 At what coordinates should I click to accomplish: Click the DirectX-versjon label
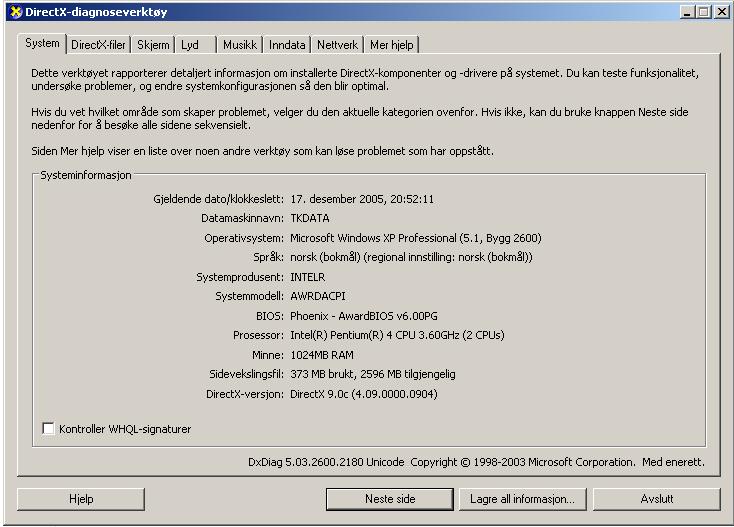pyautogui.click(x=245, y=394)
